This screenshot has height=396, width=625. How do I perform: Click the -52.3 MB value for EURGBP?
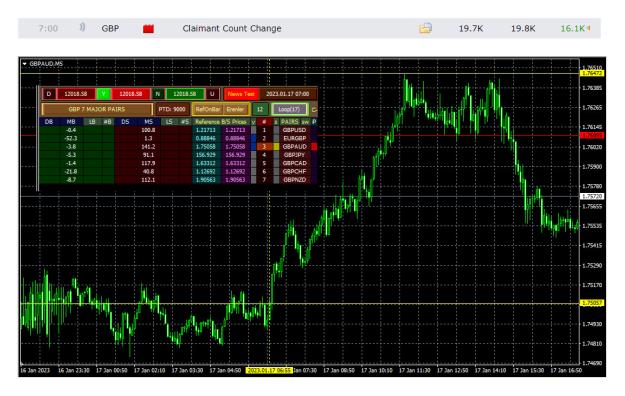[71, 138]
